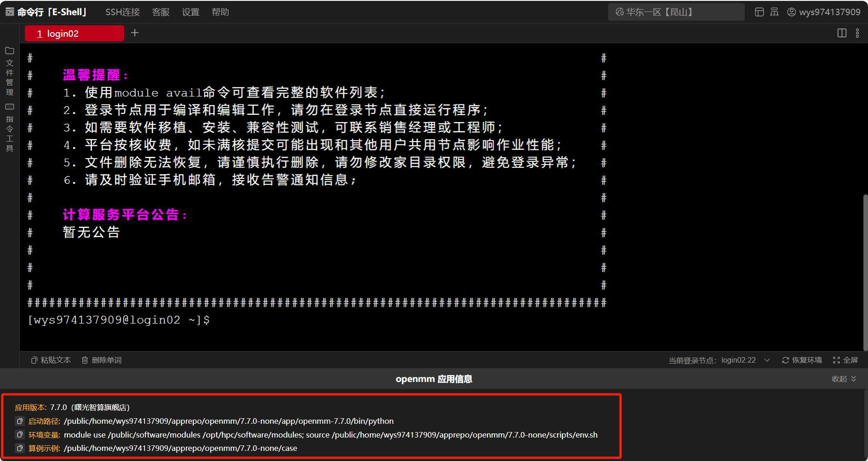The width and height of the screenshot is (868, 461).
Task: Open the command tools sidebar icon
Action: point(10,107)
